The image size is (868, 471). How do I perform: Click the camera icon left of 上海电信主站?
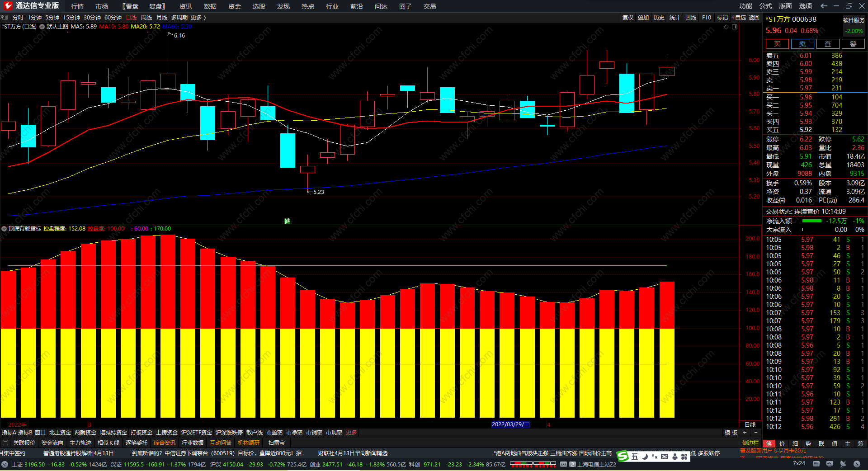point(564,464)
